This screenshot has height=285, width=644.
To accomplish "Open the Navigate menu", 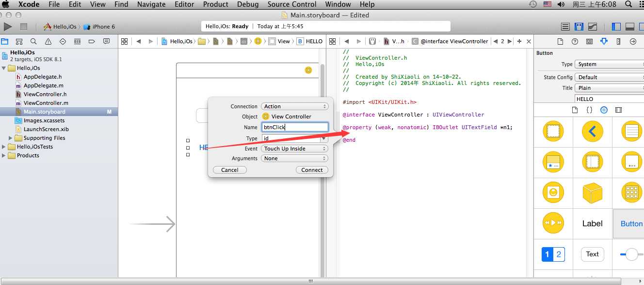I will [x=151, y=4].
